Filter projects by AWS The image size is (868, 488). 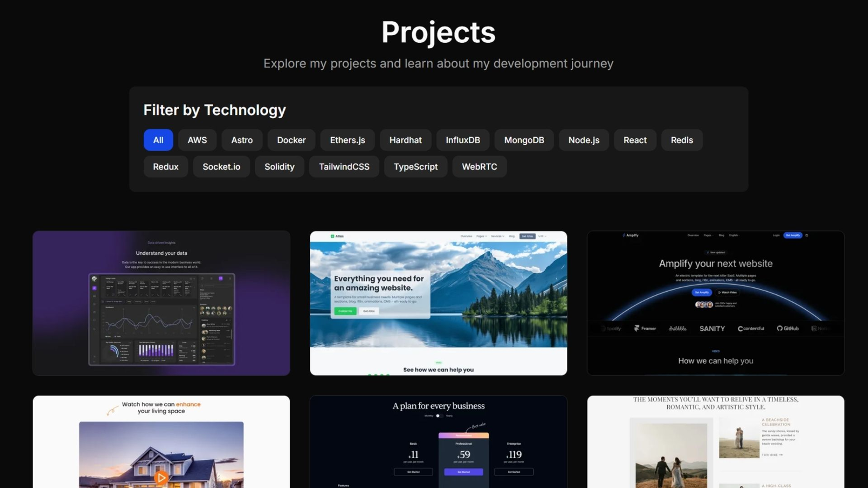click(x=197, y=140)
